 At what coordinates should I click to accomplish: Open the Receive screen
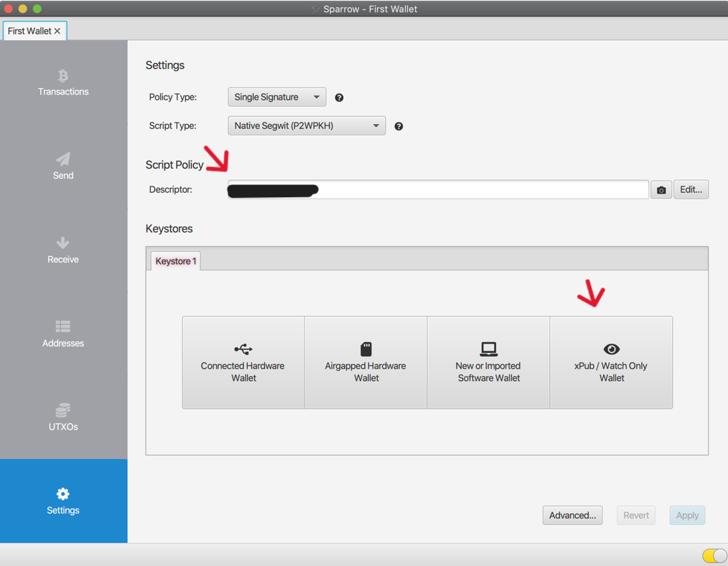point(63,250)
